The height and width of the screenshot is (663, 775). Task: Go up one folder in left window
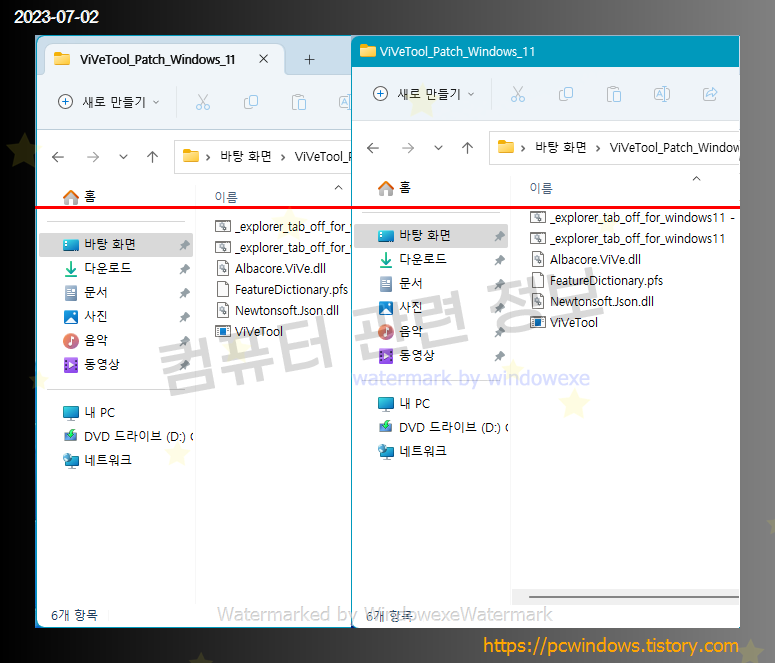click(152, 157)
